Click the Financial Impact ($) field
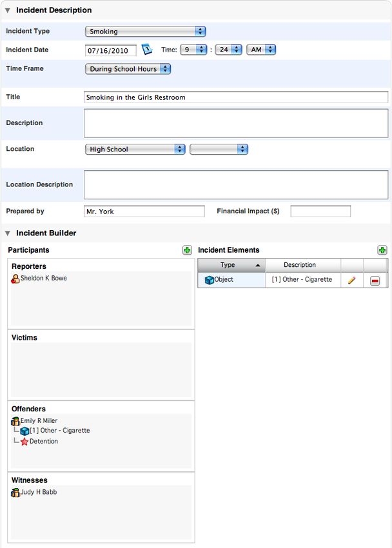 click(320, 211)
